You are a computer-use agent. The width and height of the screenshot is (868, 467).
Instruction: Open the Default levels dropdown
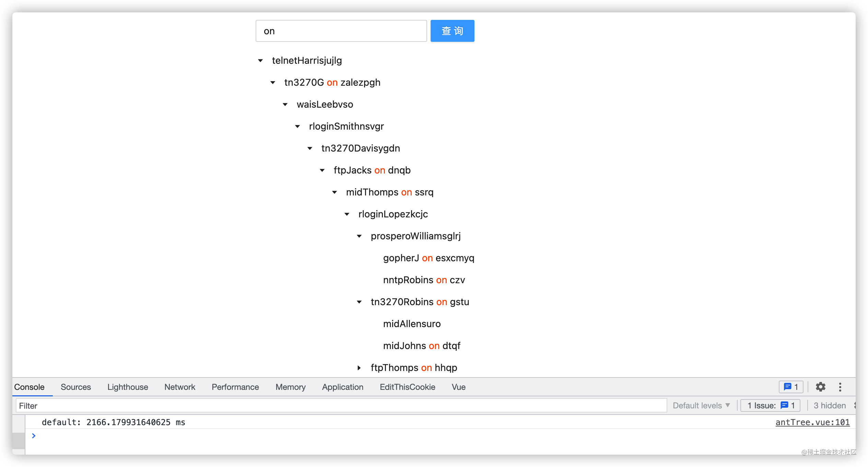click(701, 405)
